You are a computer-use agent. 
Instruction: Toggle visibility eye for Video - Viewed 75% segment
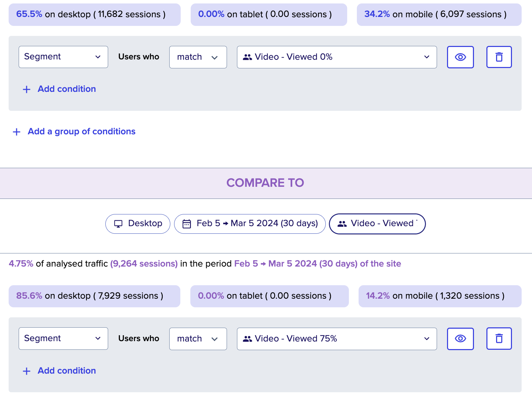[460, 338]
